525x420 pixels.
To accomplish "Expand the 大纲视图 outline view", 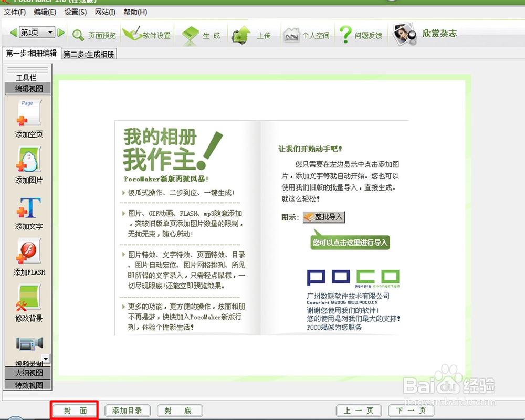I will pyautogui.click(x=28, y=373).
